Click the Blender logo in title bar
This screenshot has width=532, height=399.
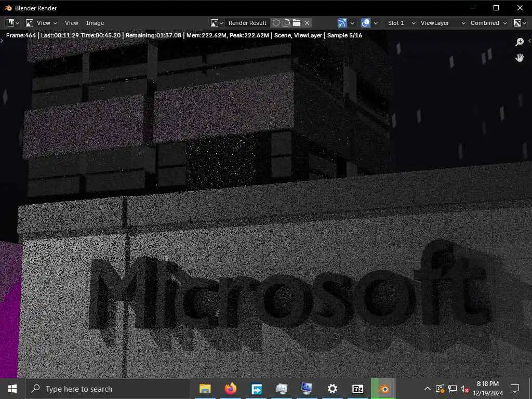coord(8,8)
